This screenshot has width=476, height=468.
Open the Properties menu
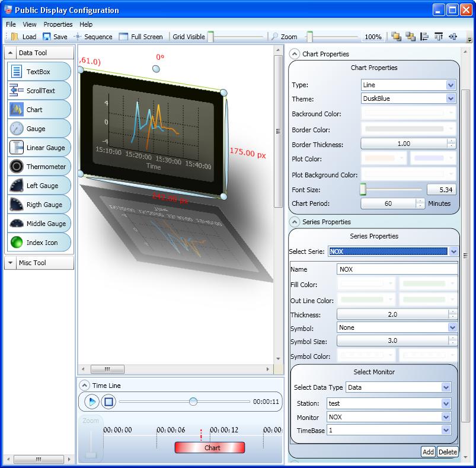[57, 24]
